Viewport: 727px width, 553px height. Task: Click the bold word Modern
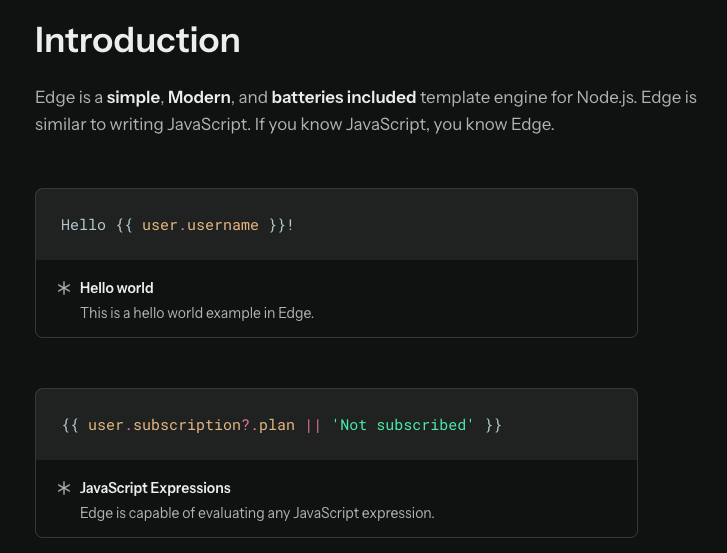pos(199,97)
